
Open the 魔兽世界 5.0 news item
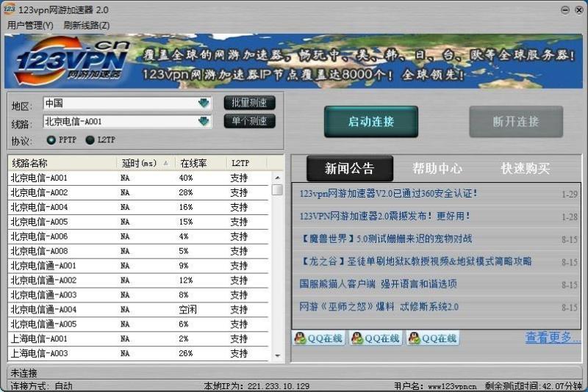[x=386, y=239]
